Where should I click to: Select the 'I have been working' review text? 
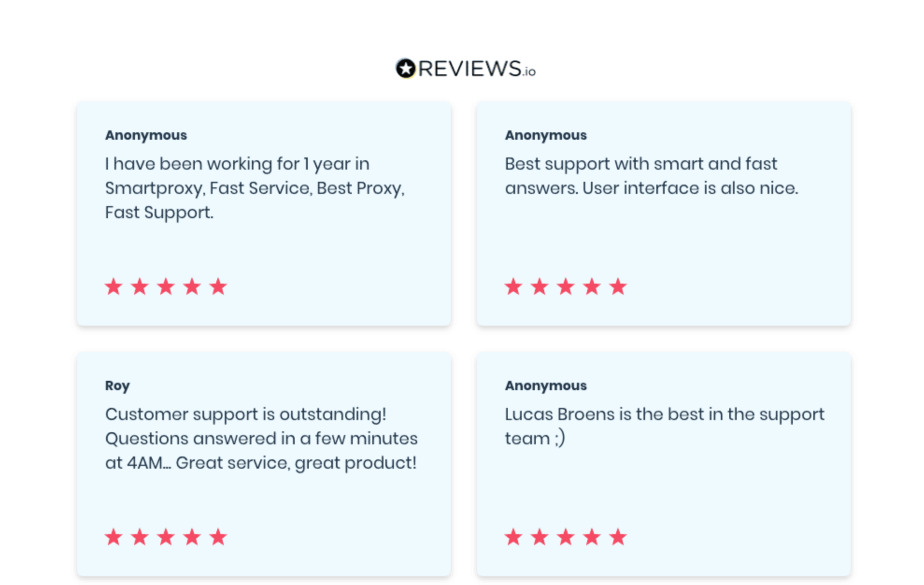[x=255, y=188]
